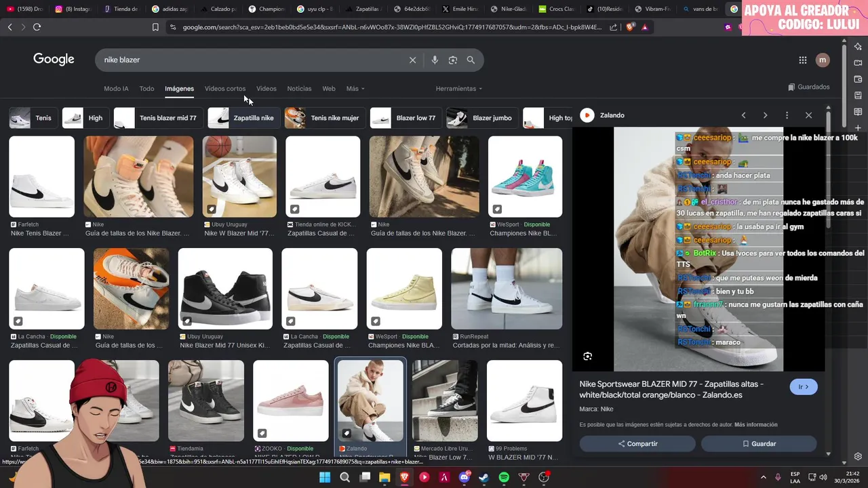
Task: Open reading list in Brave sidebar
Action: point(858,112)
